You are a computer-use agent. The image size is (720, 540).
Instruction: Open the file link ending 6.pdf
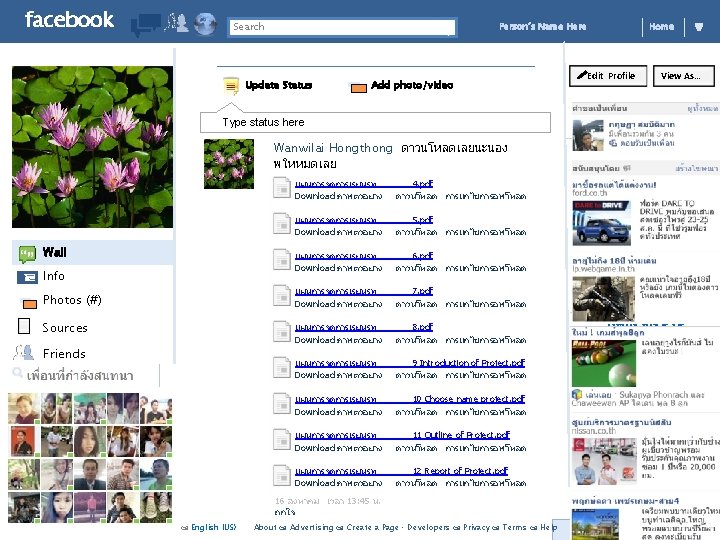click(364, 256)
